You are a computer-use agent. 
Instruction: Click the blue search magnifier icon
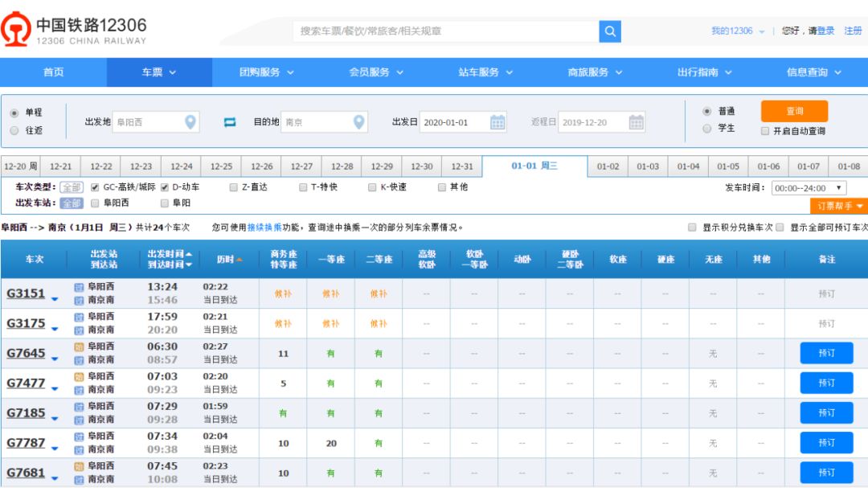click(609, 31)
